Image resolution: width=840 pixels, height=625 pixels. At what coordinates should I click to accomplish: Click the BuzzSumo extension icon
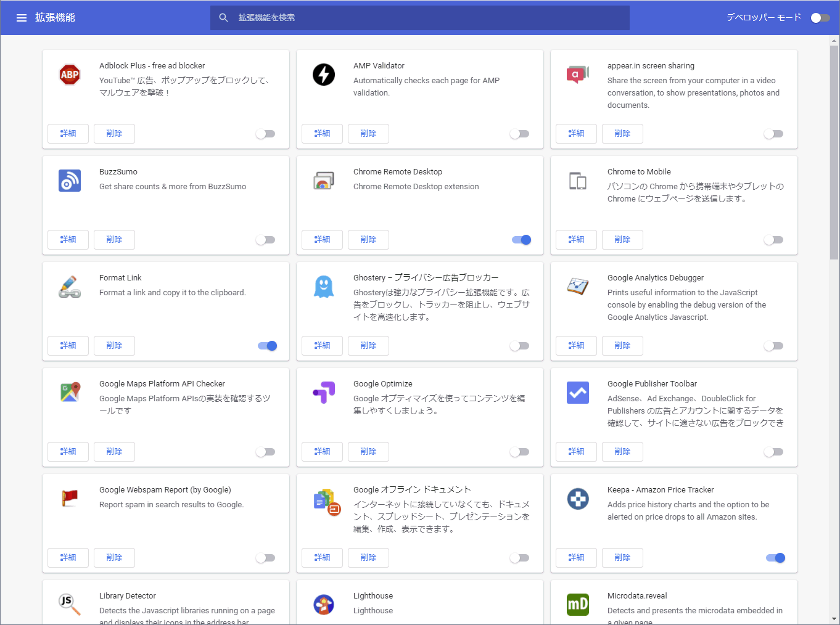pyautogui.click(x=70, y=181)
